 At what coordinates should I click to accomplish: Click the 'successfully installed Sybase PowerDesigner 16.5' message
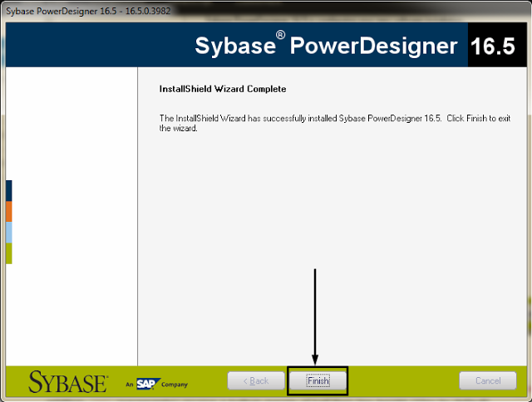pyautogui.click(x=334, y=123)
